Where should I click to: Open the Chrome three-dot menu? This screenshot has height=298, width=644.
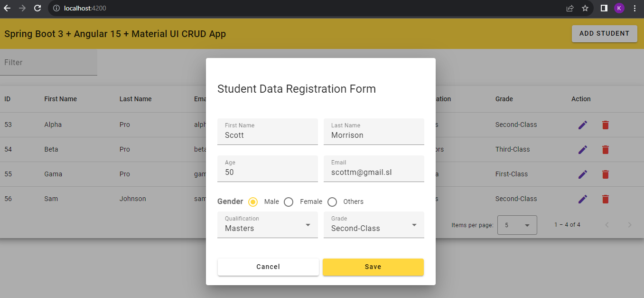[x=635, y=8]
